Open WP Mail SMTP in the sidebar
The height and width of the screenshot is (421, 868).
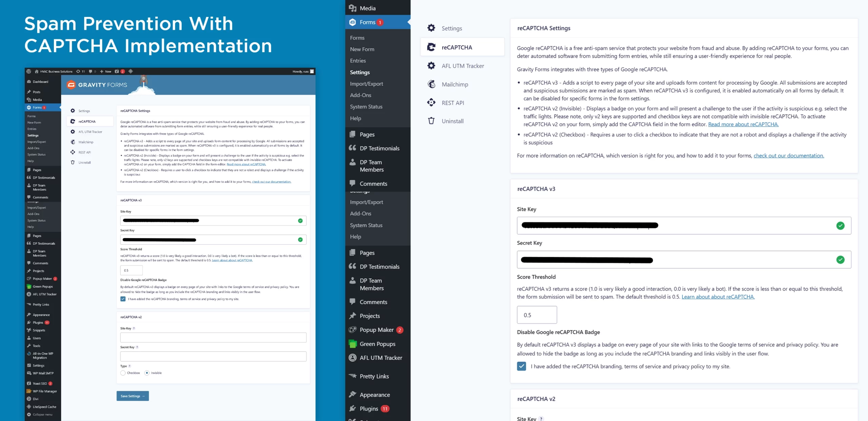43,373
